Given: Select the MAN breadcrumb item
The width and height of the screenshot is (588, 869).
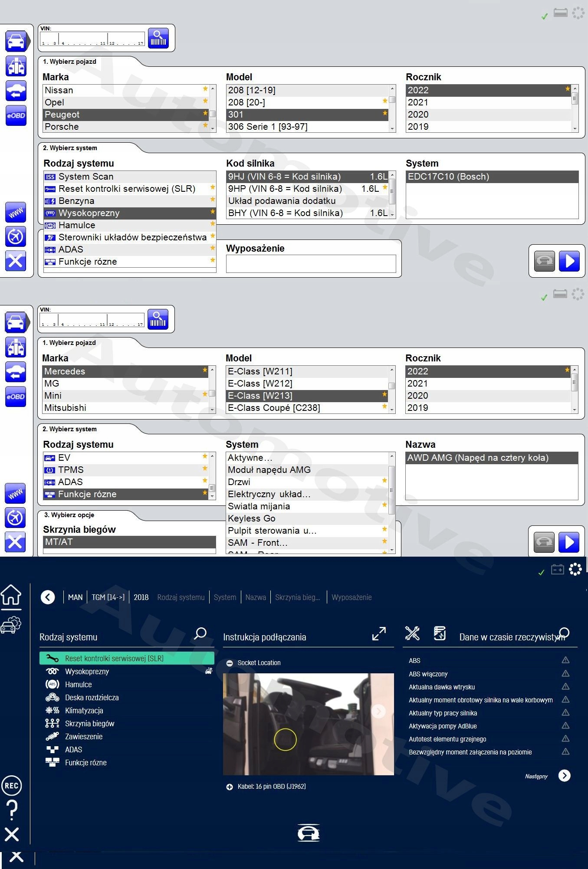Looking at the screenshot, I should (75, 597).
